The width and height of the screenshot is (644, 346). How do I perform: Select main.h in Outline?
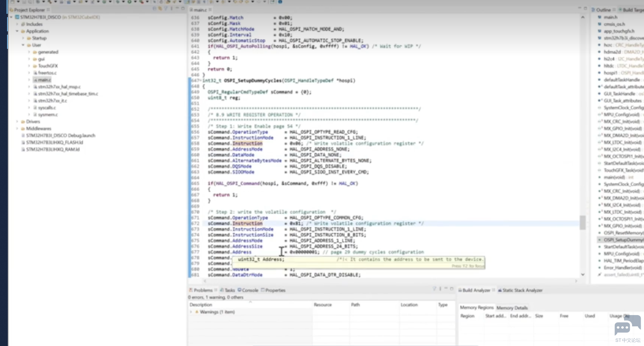coord(610,17)
